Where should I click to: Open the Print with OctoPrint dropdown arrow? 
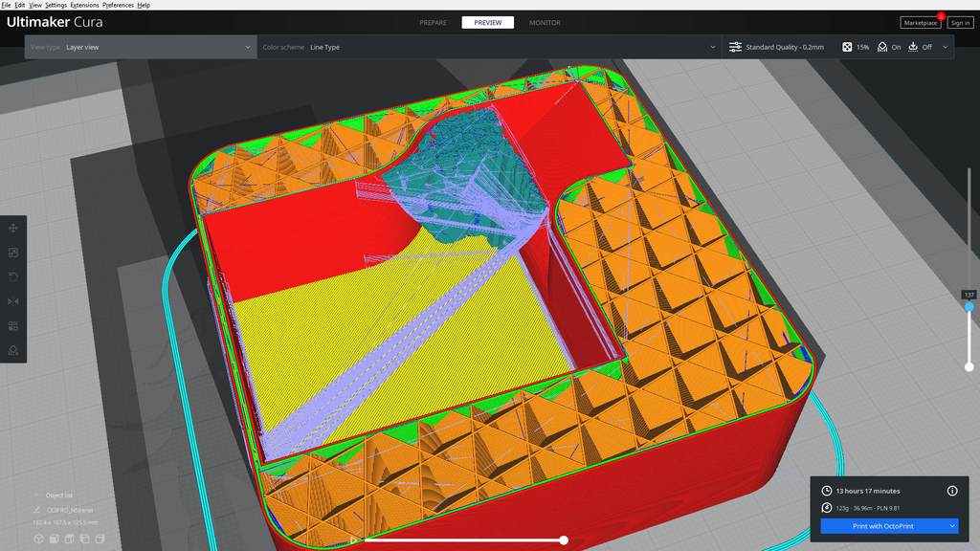951,526
